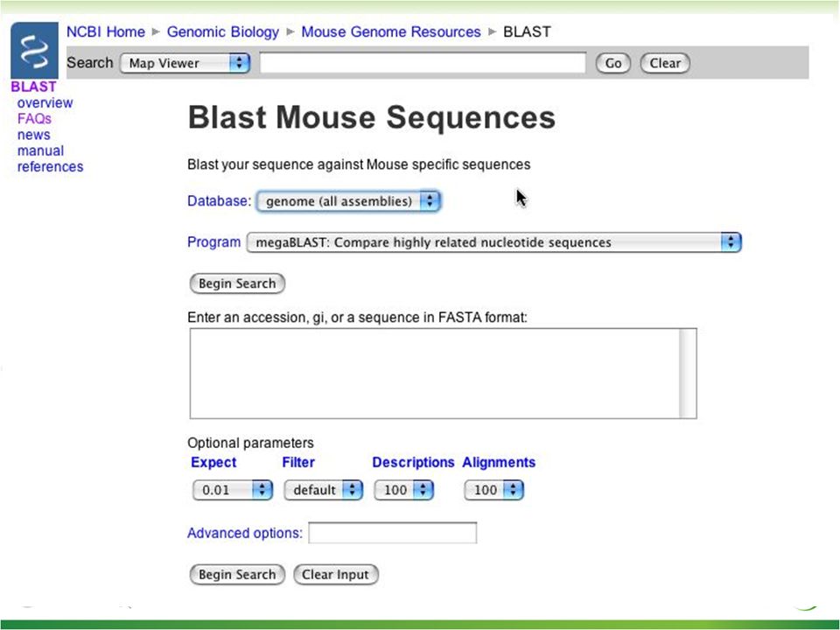Open the Expect 0.01 dropdown
The image size is (840, 630).
click(x=233, y=490)
